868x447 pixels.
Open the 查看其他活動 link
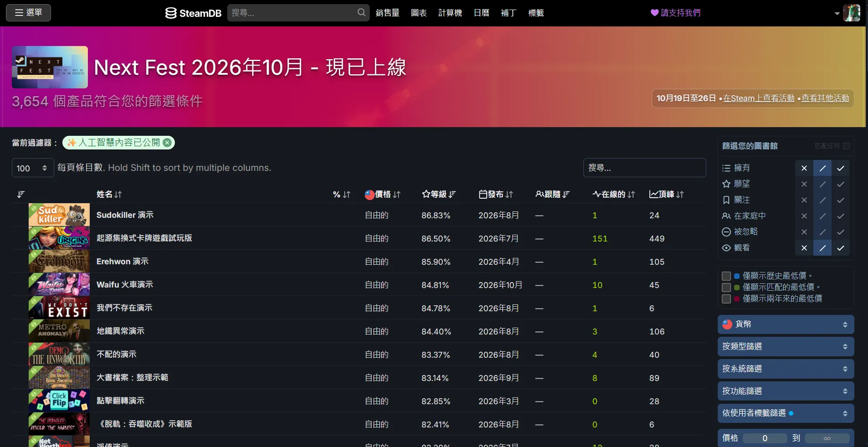pyautogui.click(x=825, y=98)
